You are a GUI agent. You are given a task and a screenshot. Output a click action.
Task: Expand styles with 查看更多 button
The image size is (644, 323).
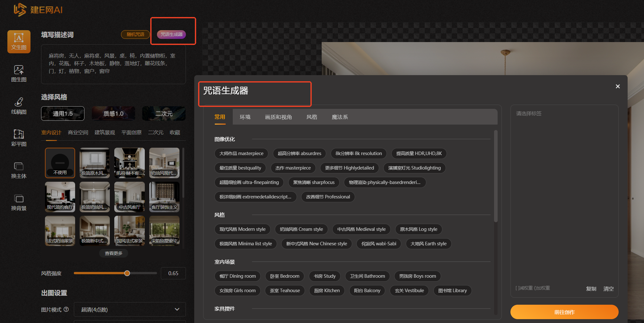pyautogui.click(x=114, y=253)
